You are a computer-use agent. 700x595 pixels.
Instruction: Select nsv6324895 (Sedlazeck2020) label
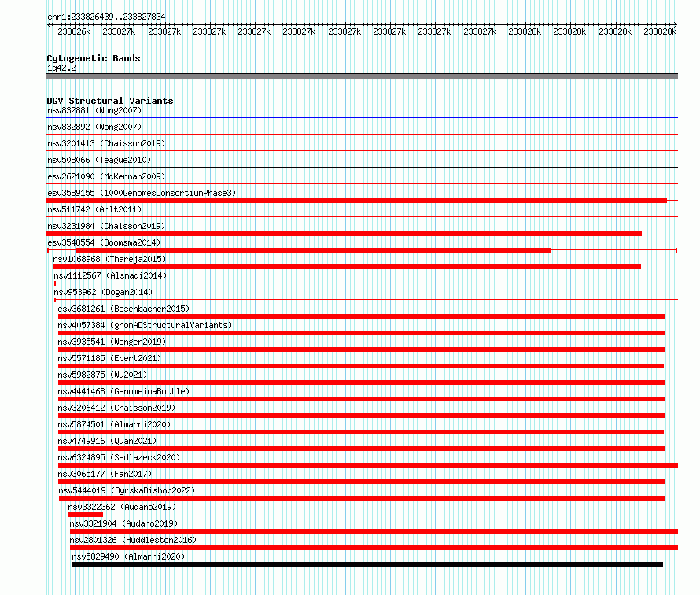(x=119, y=457)
